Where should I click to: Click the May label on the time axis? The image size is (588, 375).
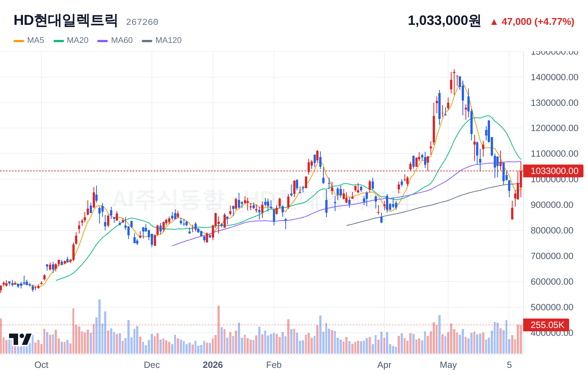coord(448,365)
